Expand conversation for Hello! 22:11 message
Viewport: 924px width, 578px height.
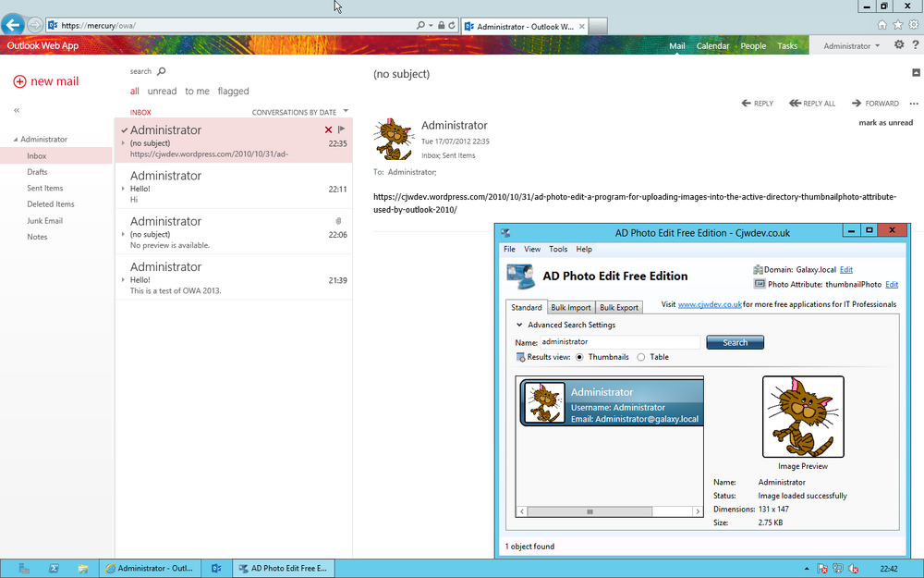tap(123, 189)
